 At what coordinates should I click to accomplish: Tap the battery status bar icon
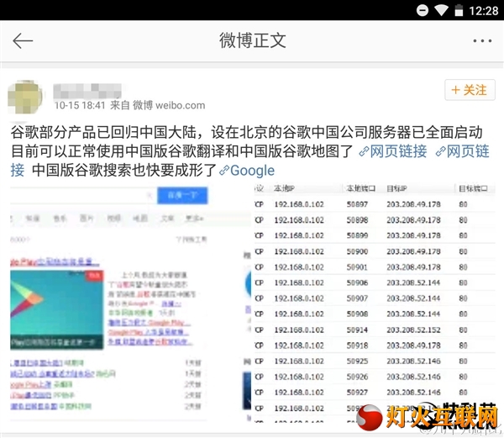click(x=459, y=10)
